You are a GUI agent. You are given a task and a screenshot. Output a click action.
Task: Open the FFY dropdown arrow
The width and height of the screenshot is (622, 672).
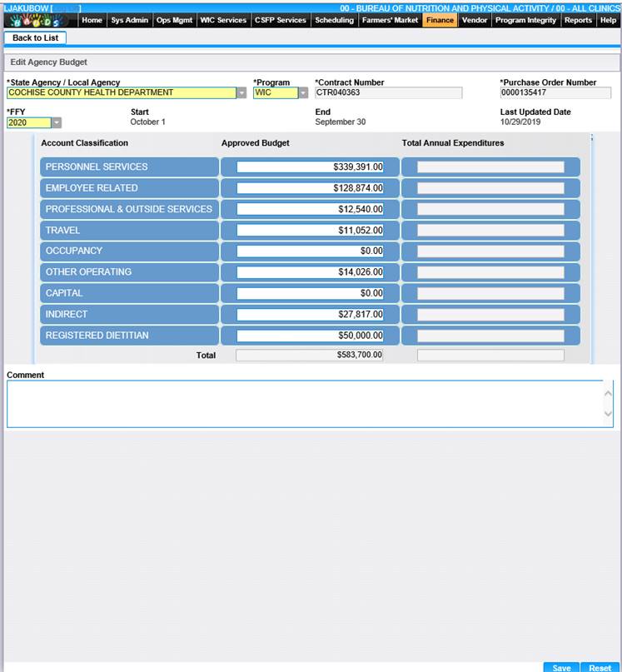(x=57, y=122)
